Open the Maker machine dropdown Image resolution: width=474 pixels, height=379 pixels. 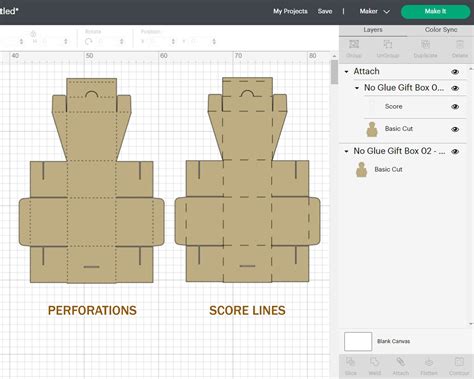click(x=374, y=11)
